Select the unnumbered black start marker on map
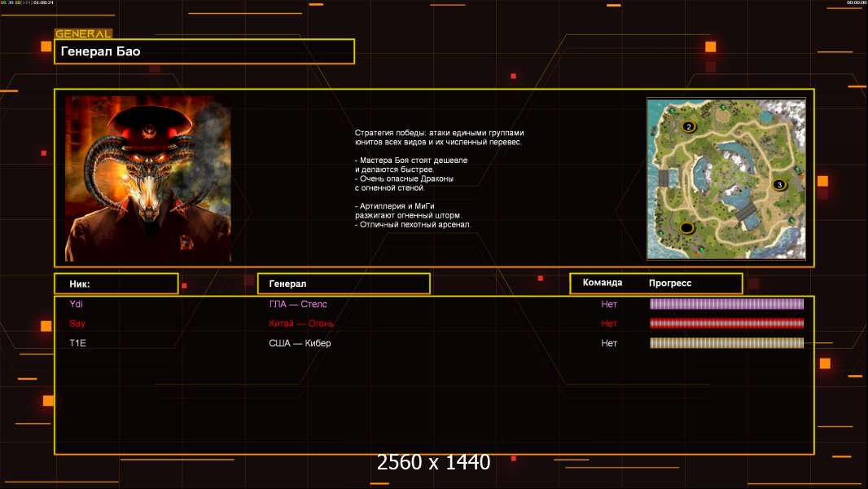 tap(687, 227)
